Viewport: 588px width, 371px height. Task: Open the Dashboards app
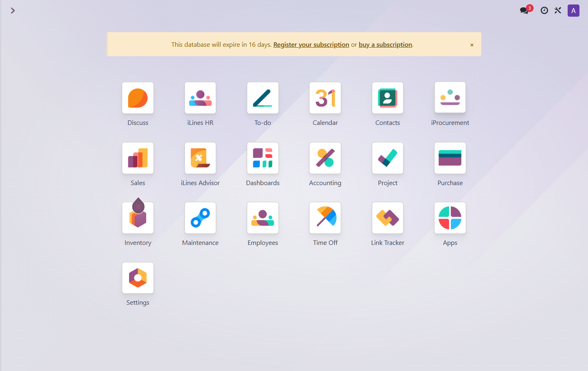pyautogui.click(x=263, y=158)
